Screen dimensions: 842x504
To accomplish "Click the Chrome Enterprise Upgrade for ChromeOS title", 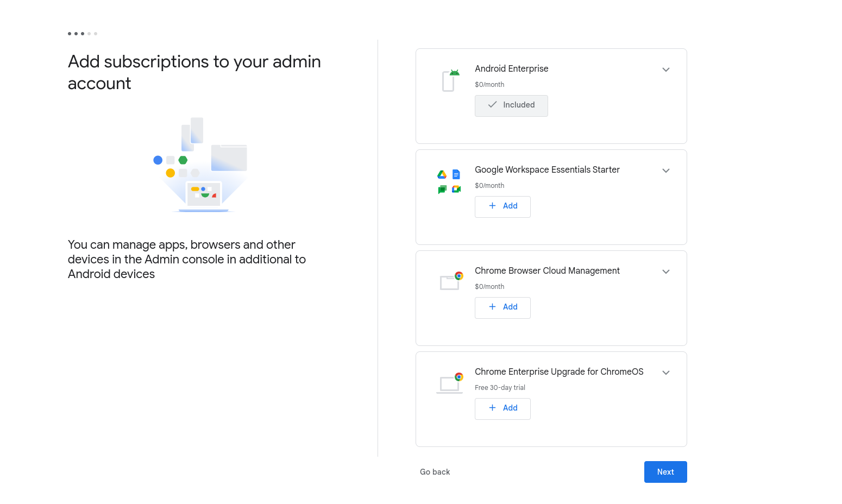I will (559, 371).
